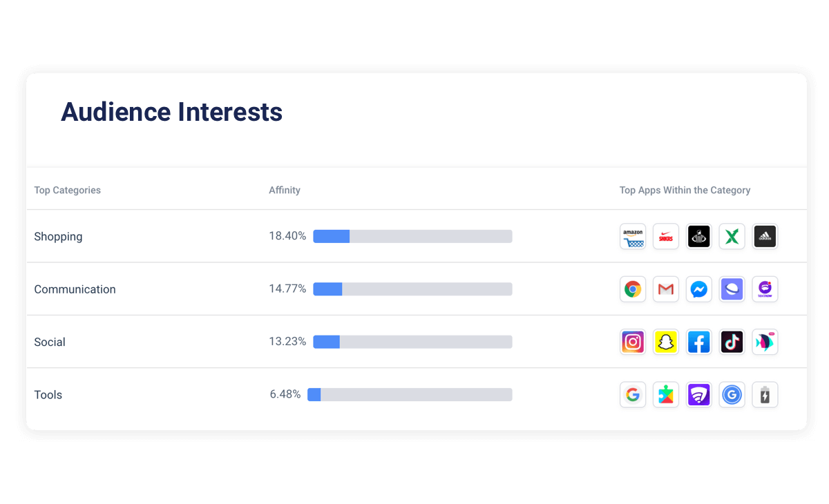The width and height of the screenshot is (829, 504).
Task: Open the Amazon Shopping app icon
Action: (633, 236)
